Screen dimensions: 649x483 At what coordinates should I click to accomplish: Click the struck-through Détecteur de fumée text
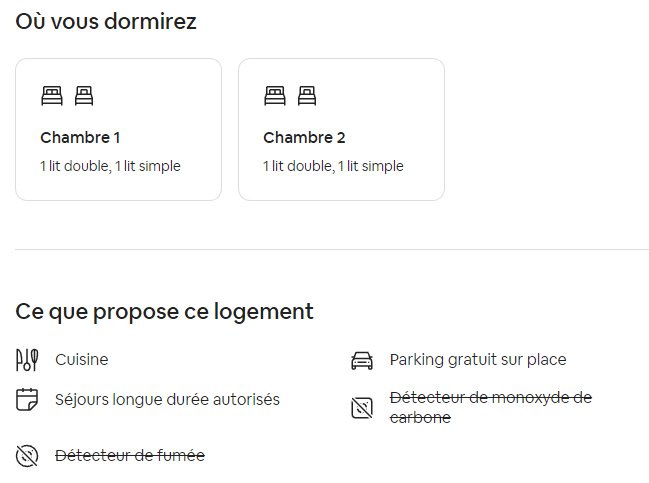coord(130,456)
